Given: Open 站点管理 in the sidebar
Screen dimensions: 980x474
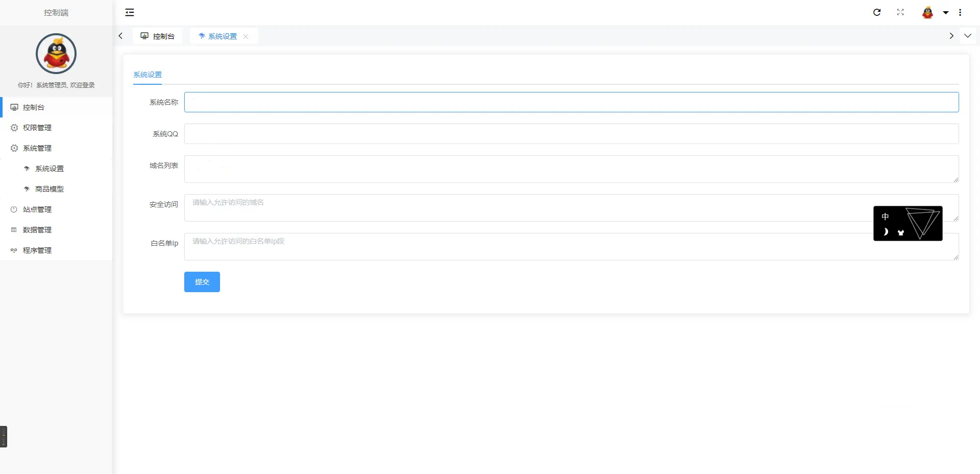Looking at the screenshot, I should pyautogui.click(x=37, y=209).
